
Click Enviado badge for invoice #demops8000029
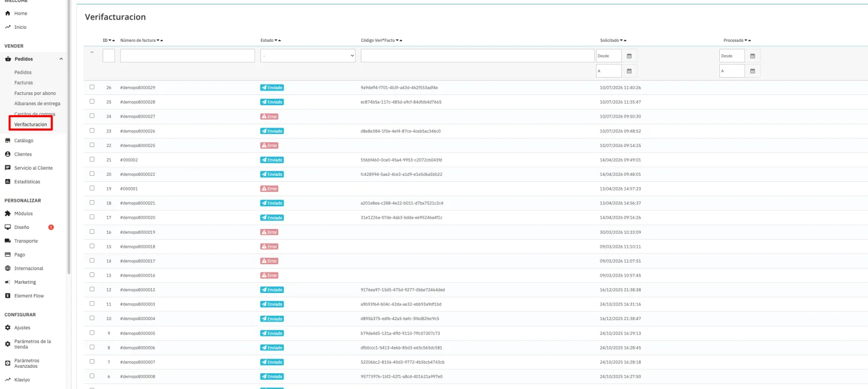click(x=272, y=88)
